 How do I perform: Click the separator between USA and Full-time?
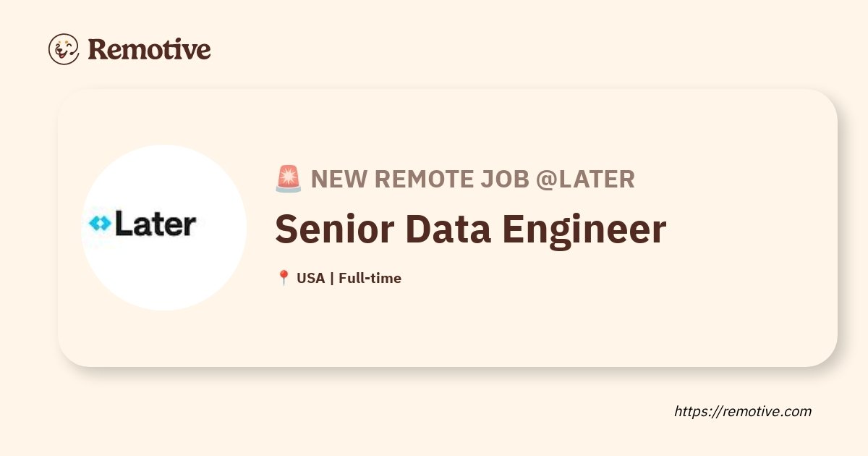331,278
